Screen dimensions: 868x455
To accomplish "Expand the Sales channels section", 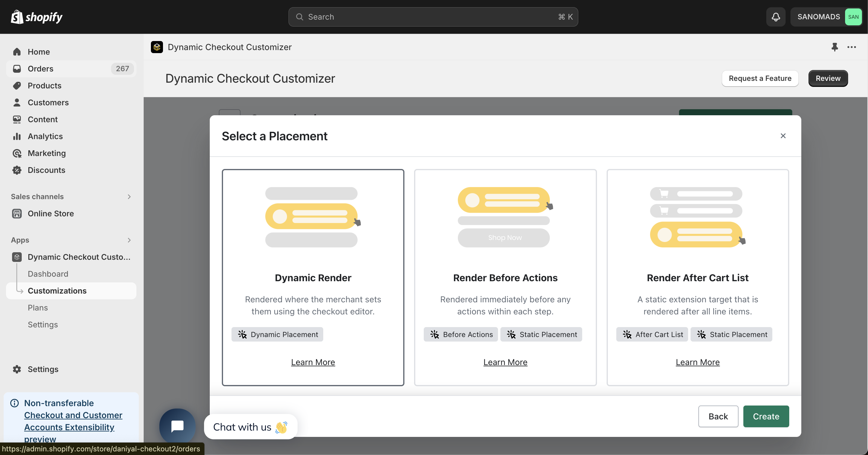I will pyautogui.click(x=129, y=197).
